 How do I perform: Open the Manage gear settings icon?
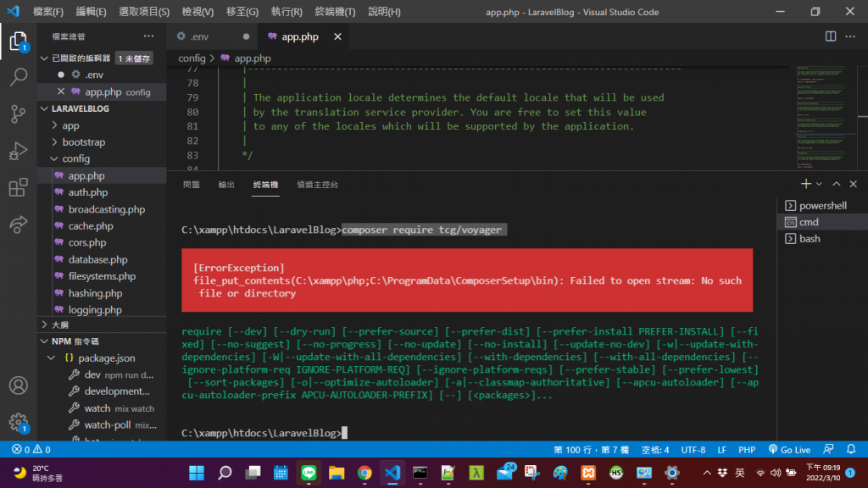19,422
